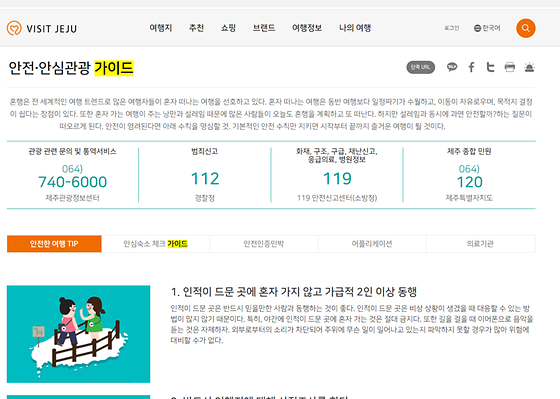This screenshot has height=399, width=560.
Task: Switch to 안전인증민박 tab
Action: point(264,244)
